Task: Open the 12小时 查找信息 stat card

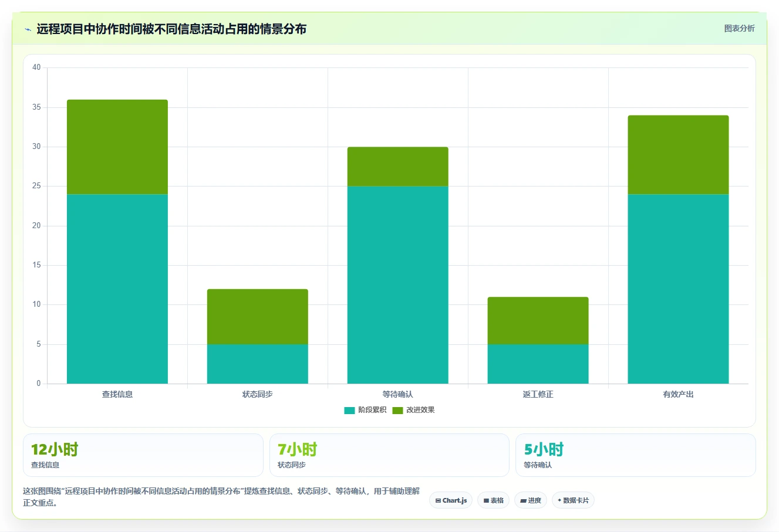Action: click(x=143, y=455)
